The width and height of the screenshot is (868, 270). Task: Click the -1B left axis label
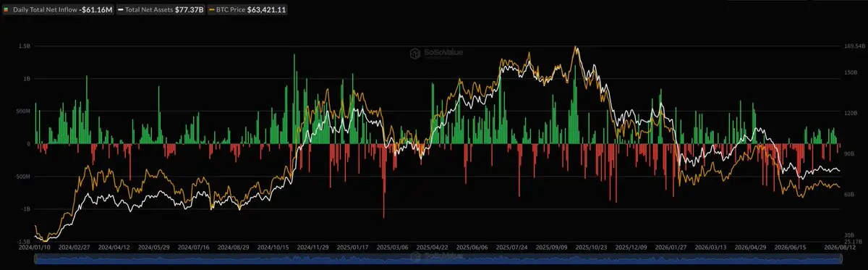(x=25, y=209)
